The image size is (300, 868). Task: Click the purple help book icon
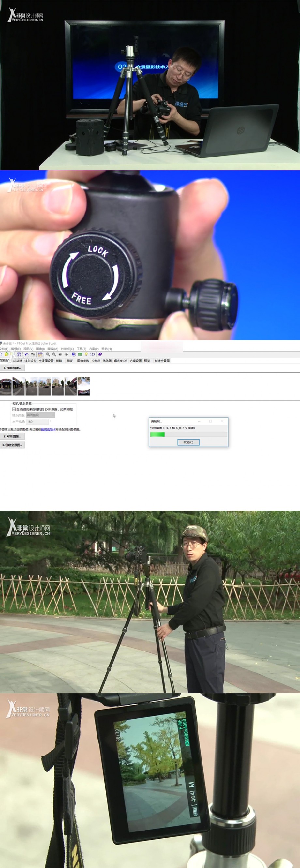tap(100, 354)
